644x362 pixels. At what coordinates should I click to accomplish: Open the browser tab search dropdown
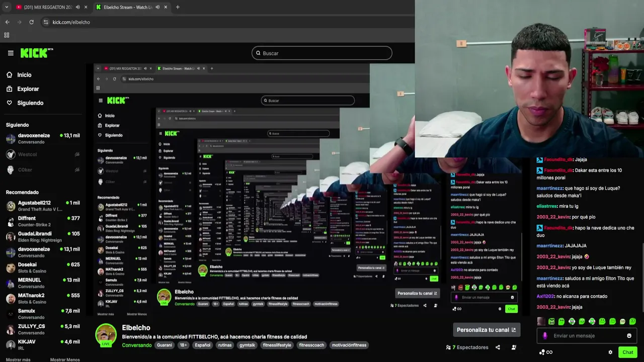pos(7,7)
